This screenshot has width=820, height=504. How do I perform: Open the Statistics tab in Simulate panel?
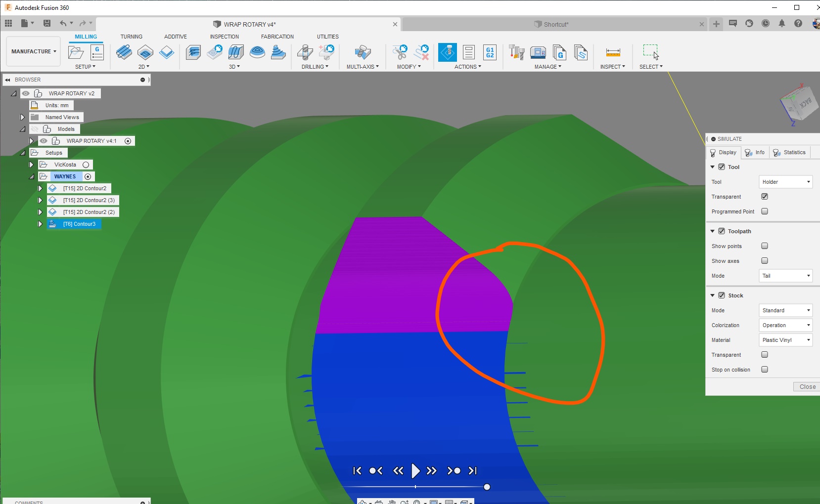coord(790,152)
